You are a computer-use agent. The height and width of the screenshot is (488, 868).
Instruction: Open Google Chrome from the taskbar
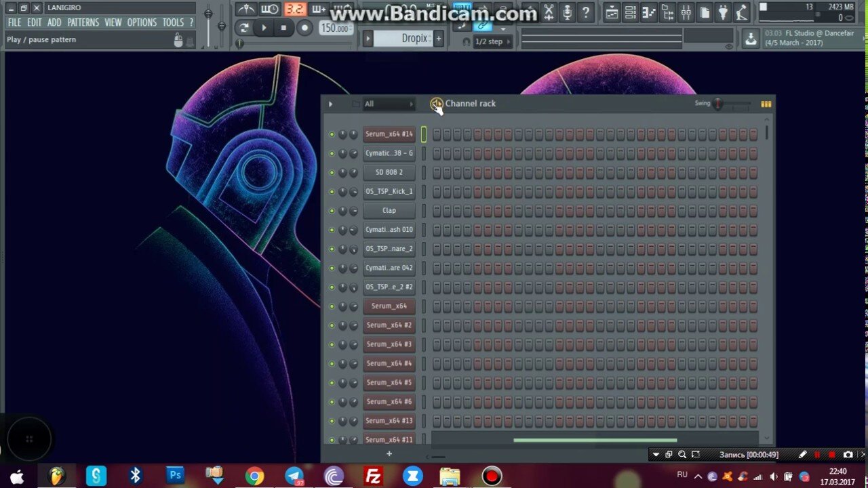pos(254,476)
